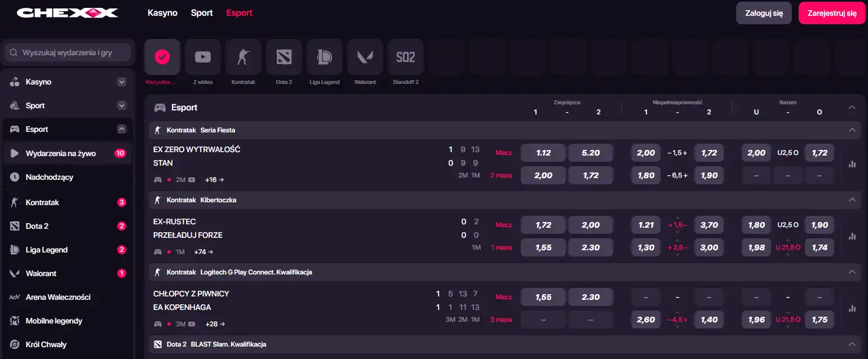The height and width of the screenshot is (359, 868).
Task: Raise handicap line +1,5 in EX-RUSTEC Mecz row
Action: (677, 218)
